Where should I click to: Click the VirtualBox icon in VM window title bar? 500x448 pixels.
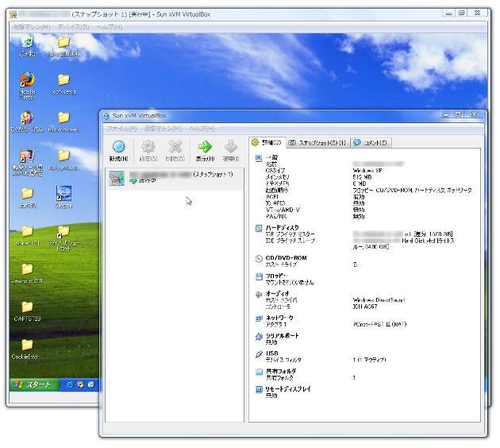[13, 14]
